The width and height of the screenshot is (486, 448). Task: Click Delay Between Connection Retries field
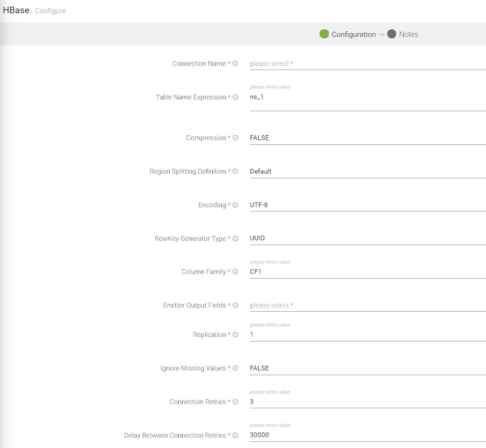(367, 435)
